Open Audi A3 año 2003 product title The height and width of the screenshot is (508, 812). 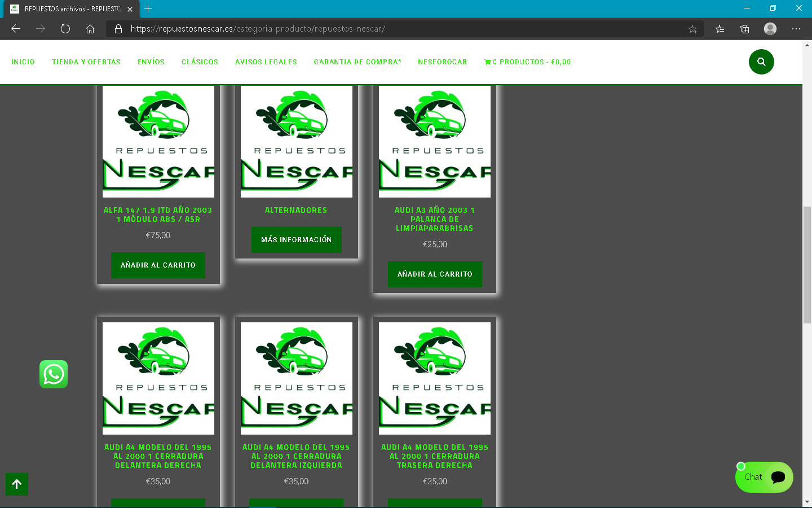point(435,219)
